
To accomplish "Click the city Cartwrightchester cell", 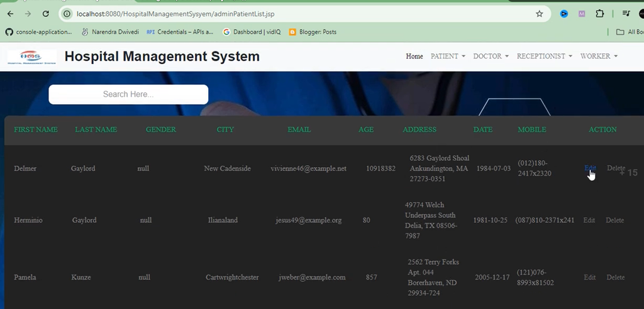I will pos(232,277).
